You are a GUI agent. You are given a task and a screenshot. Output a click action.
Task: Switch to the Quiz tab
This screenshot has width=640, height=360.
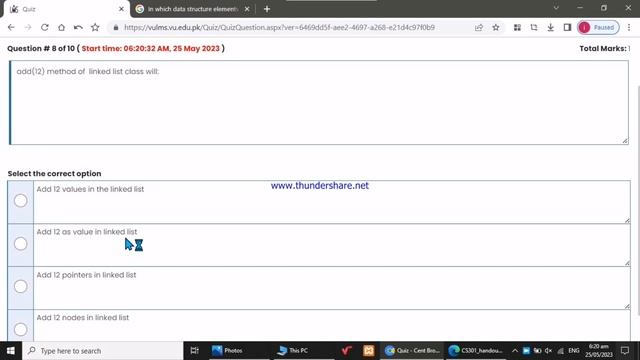[x=65, y=9]
